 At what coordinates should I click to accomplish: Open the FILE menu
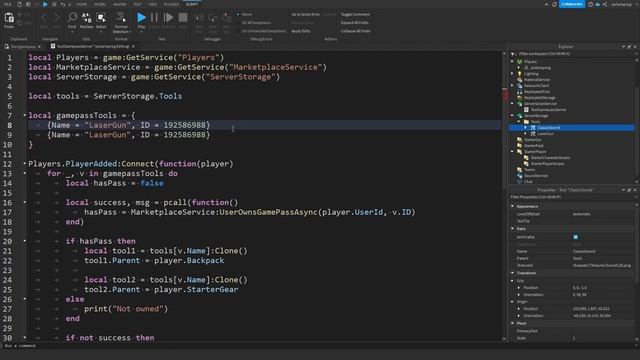[7, 4]
